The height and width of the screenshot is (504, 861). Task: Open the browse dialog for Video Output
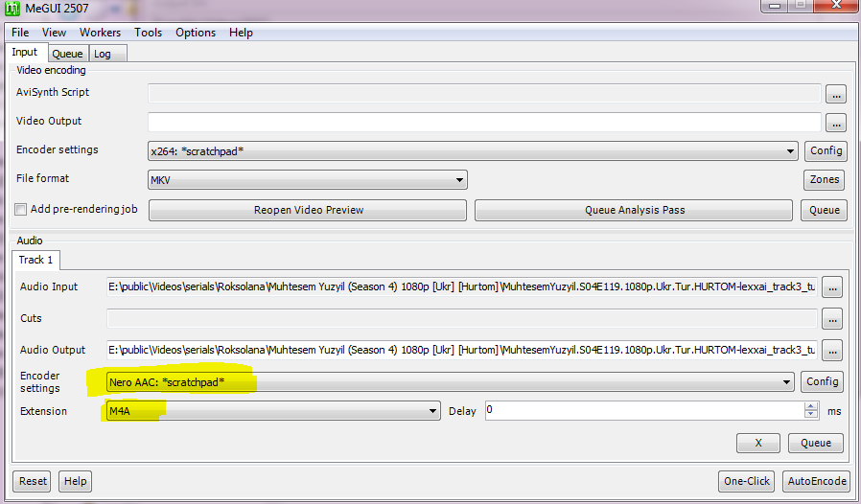click(x=836, y=123)
